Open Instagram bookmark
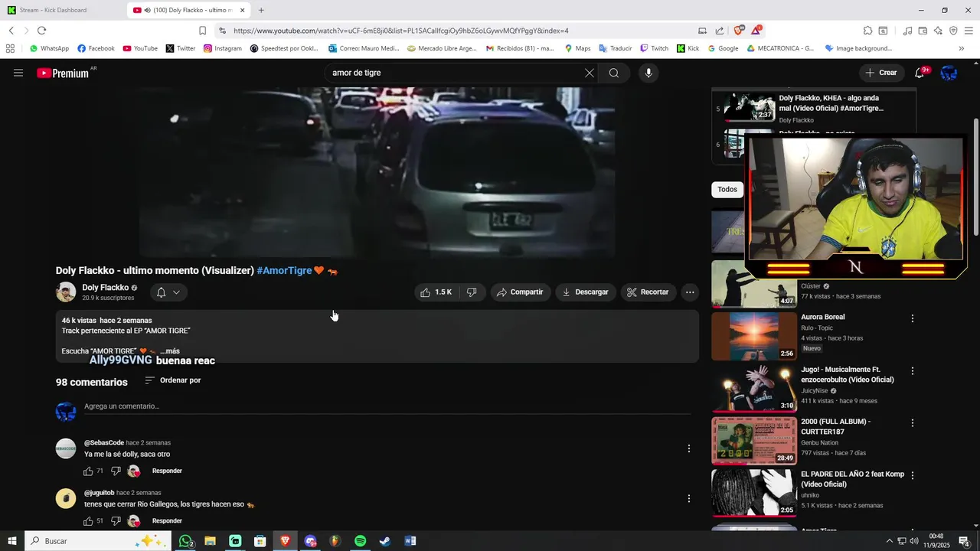980x551 pixels. 222,48
